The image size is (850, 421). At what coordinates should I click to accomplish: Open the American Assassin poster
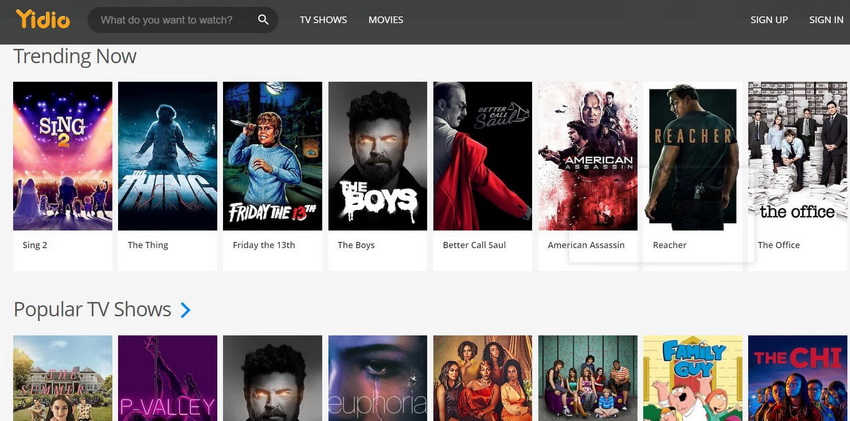coord(588,156)
